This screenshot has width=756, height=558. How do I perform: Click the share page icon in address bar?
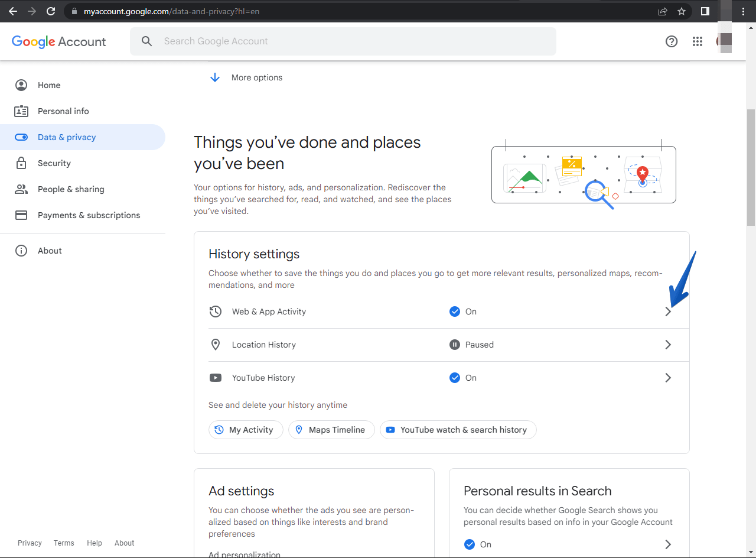[663, 11]
